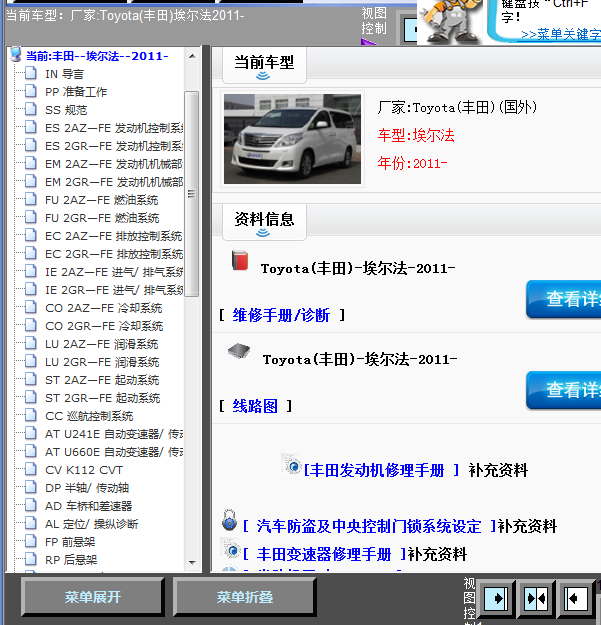Select CO 2GR—FE 冷却系统 entry

click(104, 326)
